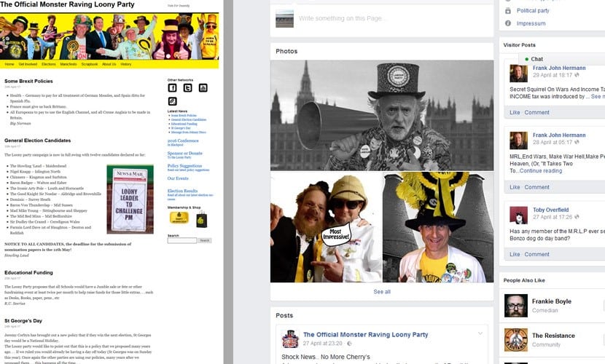This screenshot has width=605, height=364.
Task: Click the globe icon beside 27 April at 17:26
Action: pyautogui.click(x=577, y=217)
